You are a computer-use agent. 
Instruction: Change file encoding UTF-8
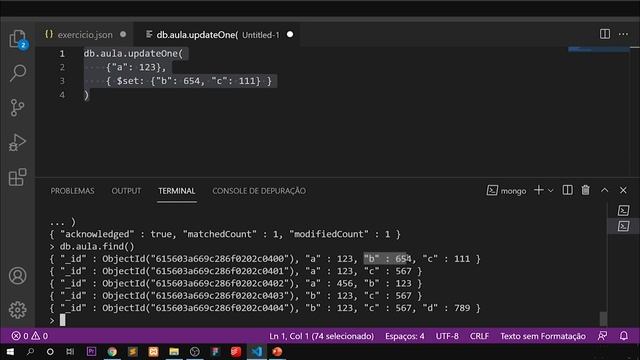click(x=447, y=336)
